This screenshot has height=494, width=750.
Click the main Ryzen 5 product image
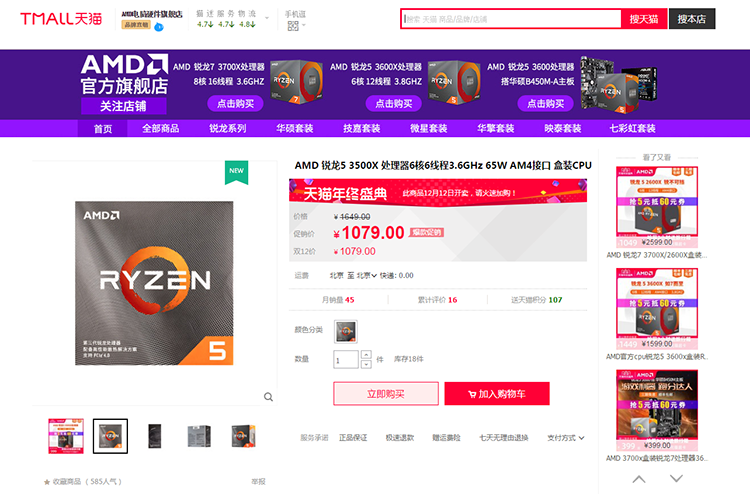pyautogui.click(x=154, y=283)
